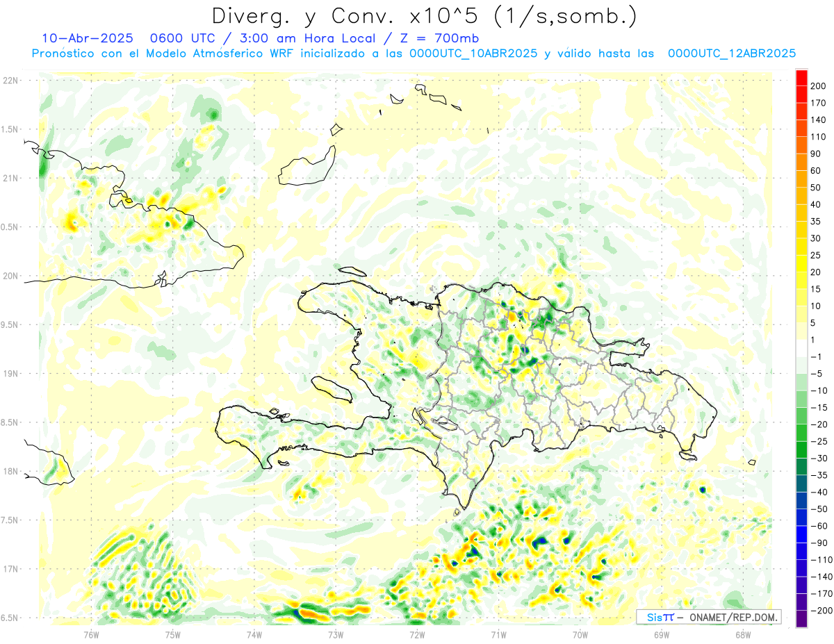Click the longitude label '68W'
This screenshot has width=834, height=644.
[x=743, y=634]
